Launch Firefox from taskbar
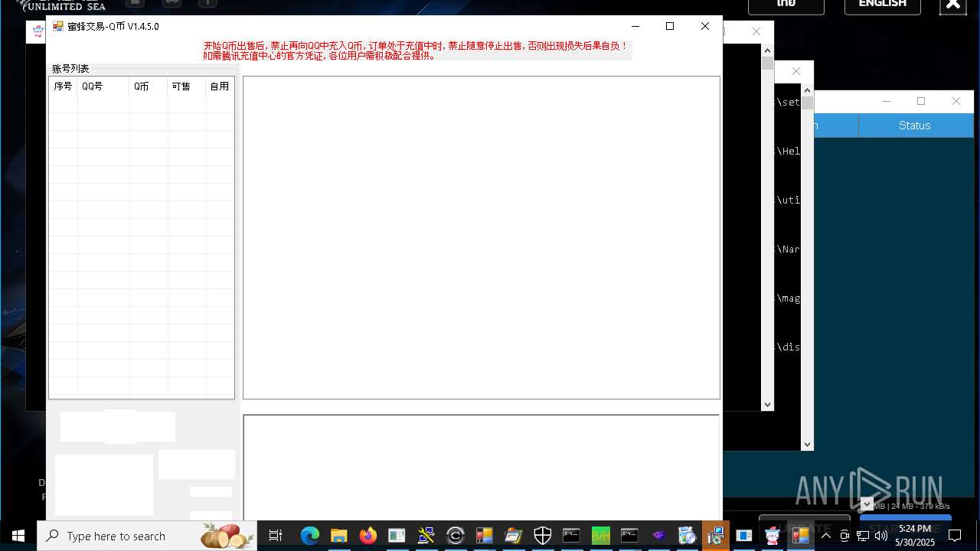The height and width of the screenshot is (551, 980). point(367,536)
